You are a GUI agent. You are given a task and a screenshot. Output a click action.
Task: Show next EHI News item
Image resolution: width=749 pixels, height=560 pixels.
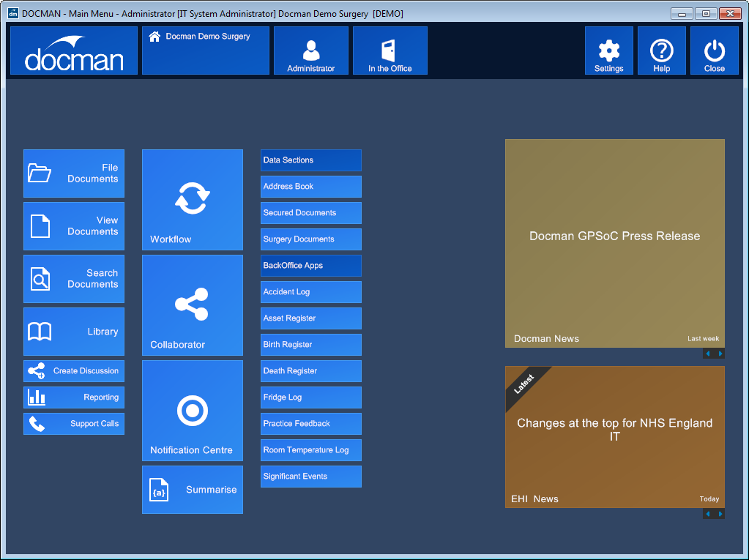click(x=720, y=514)
